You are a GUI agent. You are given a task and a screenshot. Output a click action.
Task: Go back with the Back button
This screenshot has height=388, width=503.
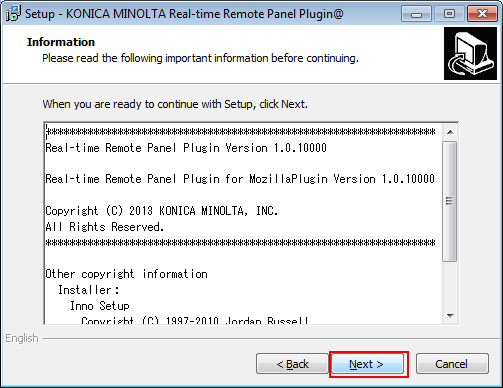click(x=292, y=364)
